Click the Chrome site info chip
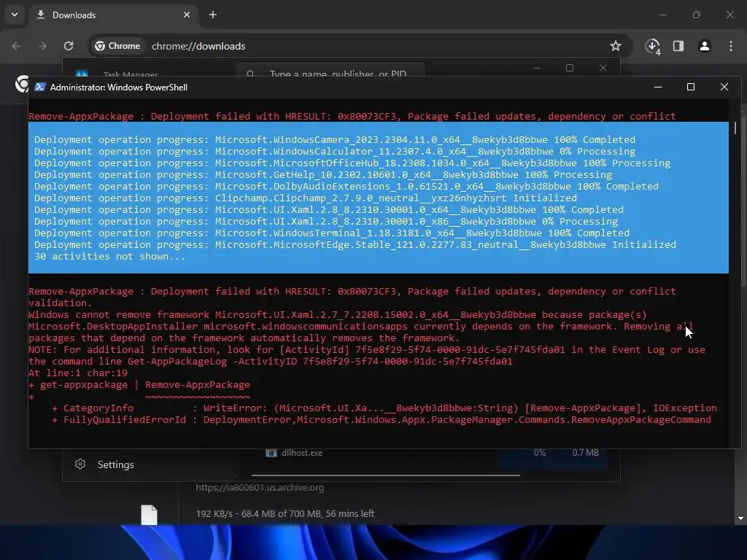This screenshot has height=560, width=747. (117, 46)
